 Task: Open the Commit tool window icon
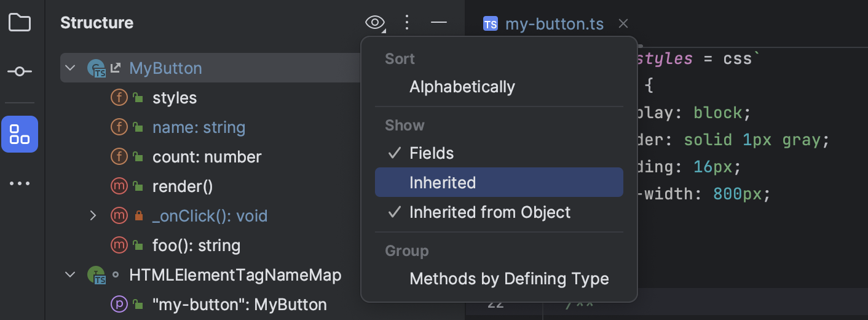(x=20, y=72)
